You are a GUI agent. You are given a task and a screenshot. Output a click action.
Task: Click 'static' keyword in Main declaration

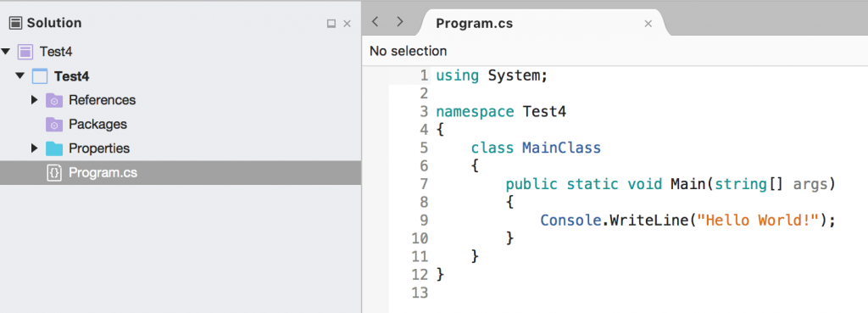[x=593, y=184]
